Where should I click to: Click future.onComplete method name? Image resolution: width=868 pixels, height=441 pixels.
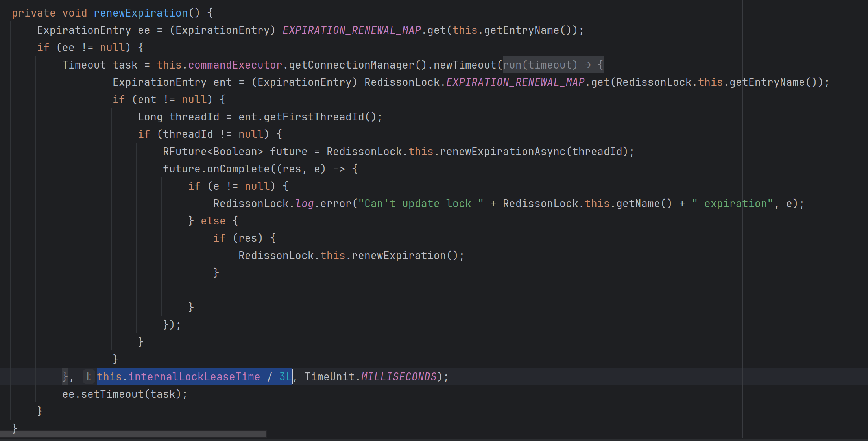pos(238,169)
